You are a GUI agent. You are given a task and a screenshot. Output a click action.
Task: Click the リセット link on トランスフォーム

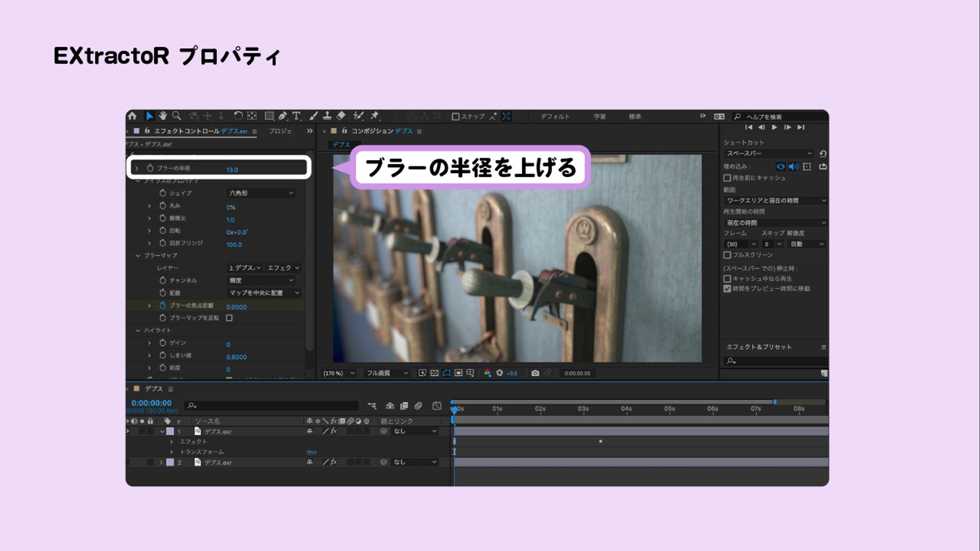click(312, 452)
